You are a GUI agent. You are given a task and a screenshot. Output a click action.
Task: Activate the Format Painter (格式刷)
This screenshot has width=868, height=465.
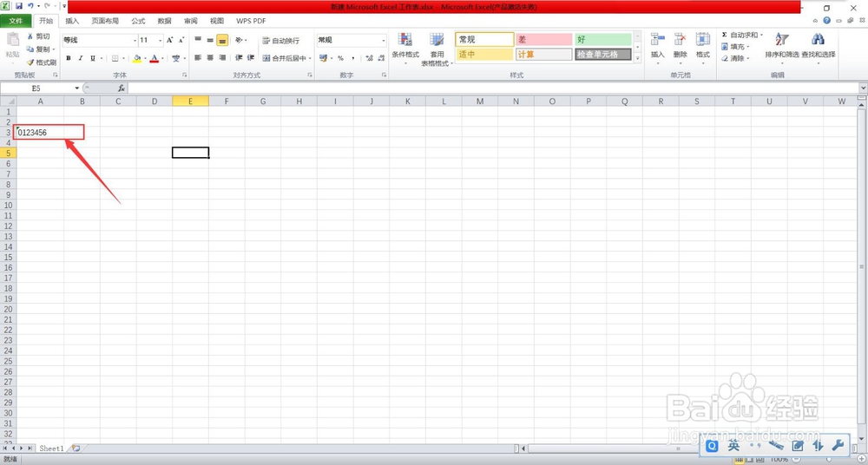pos(41,62)
